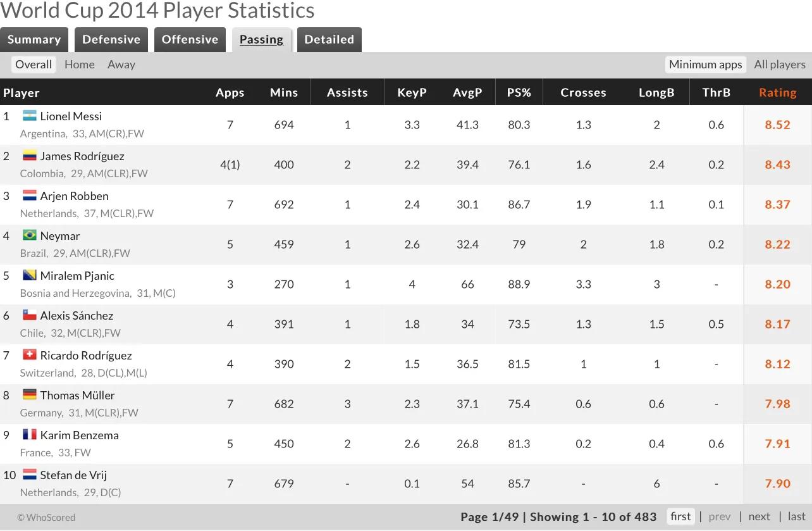Jump to the last results page

click(796, 516)
